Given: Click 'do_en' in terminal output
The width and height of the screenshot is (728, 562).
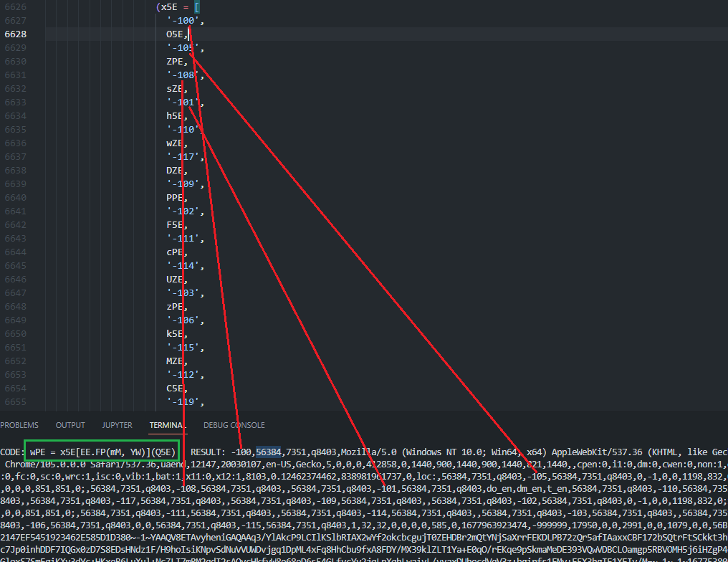Looking at the screenshot, I should click(499, 489).
